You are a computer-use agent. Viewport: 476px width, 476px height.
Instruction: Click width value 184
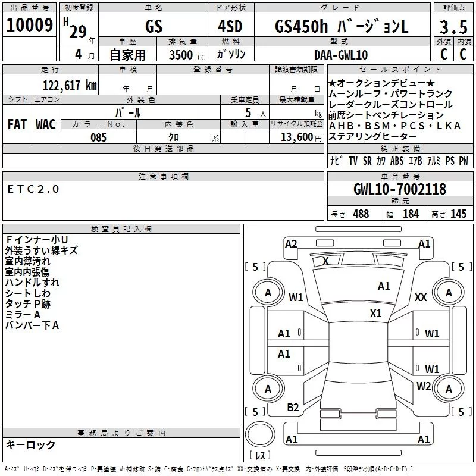pyautogui.click(x=411, y=214)
